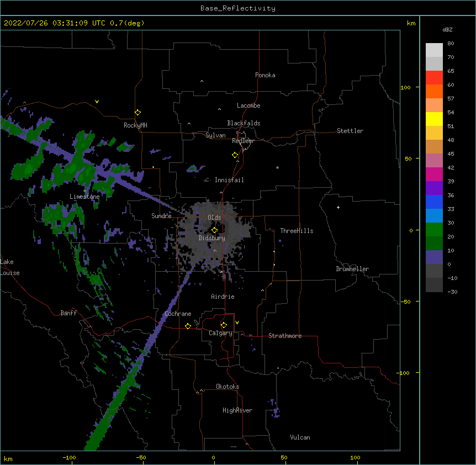Pick the light gray 70–80 dBZ swatch
The height and width of the screenshot is (465, 476).
point(434,50)
